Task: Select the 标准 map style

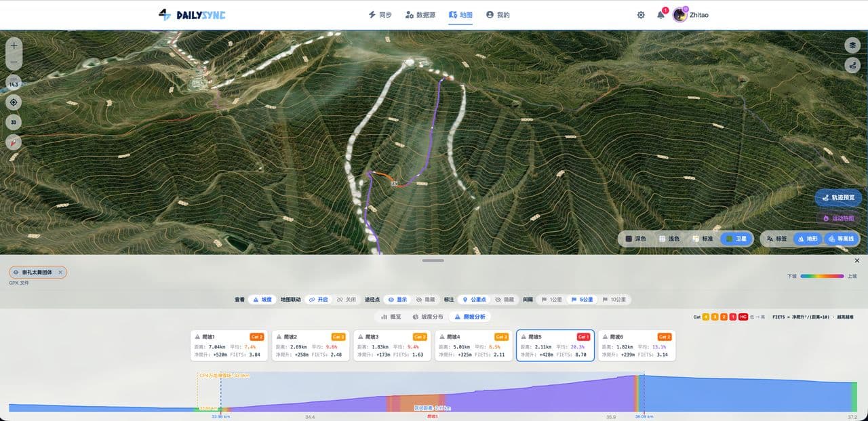Action: 703,239
